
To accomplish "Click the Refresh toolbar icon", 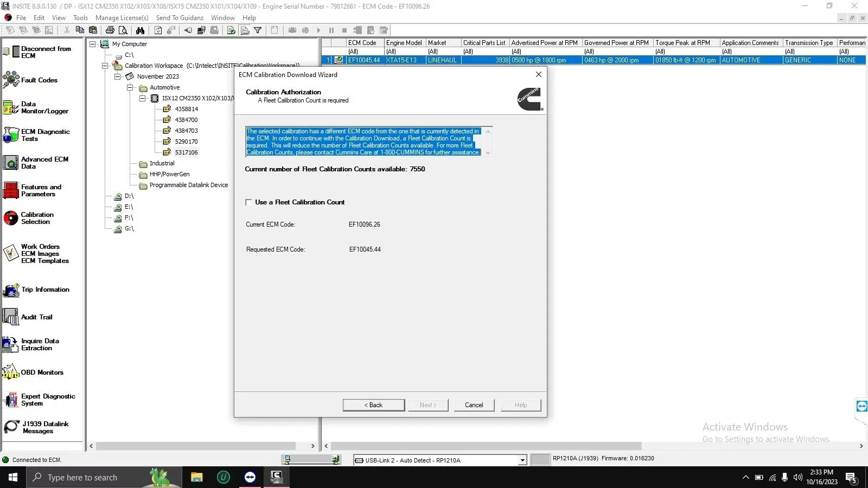I will (158, 30).
